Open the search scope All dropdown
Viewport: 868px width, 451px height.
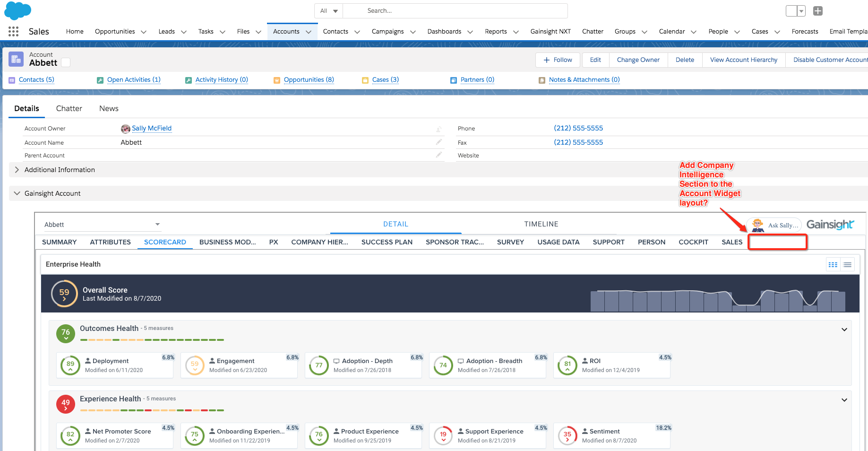pyautogui.click(x=329, y=11)
